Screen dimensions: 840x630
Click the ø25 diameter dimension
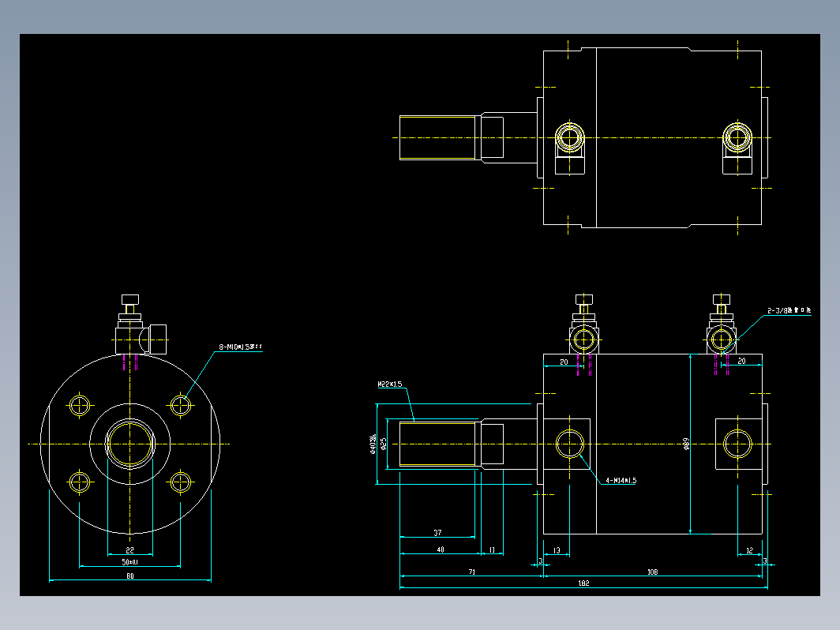384,444
